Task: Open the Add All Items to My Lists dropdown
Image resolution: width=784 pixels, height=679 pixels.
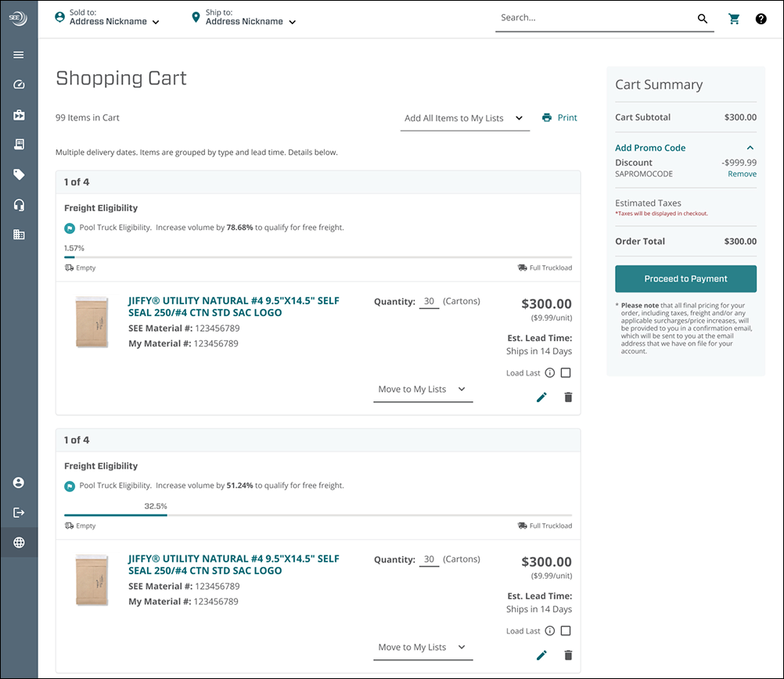Action: tap(464, 118)
